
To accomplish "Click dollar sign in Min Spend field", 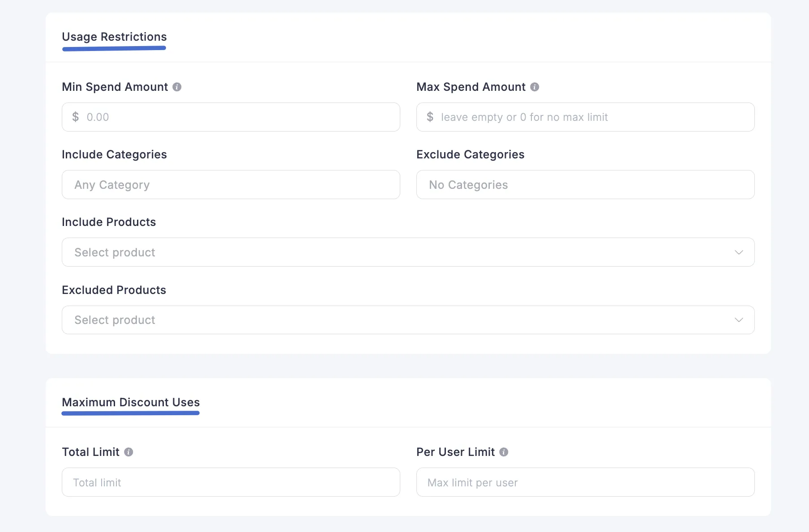I will tap(76, 117).
